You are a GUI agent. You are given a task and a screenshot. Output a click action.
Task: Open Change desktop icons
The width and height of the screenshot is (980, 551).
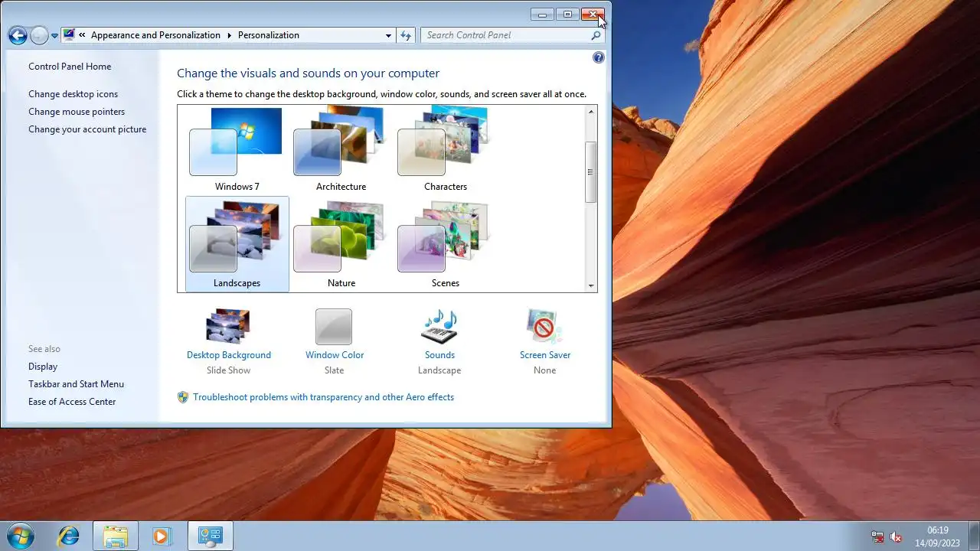73,94
